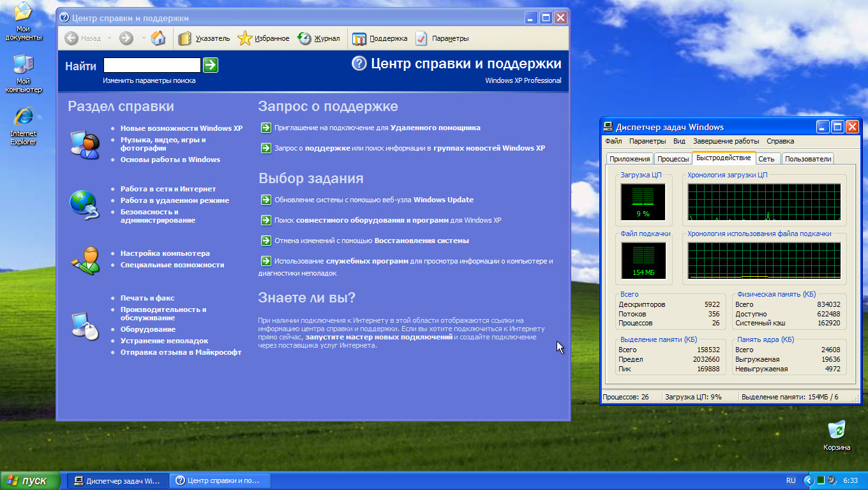Viewport: 868px width, 490px height.
Task: Open link Новые возможности Windows XP
Action: tap(181, 128)
